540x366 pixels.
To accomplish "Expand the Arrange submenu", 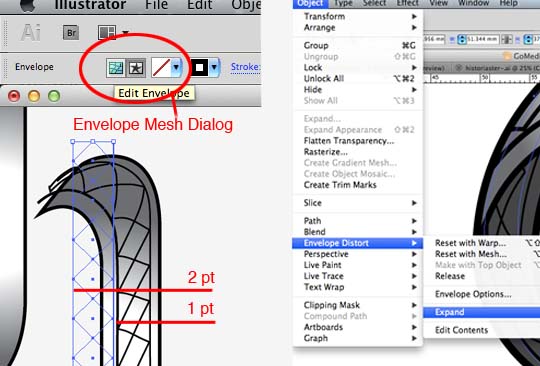I will click(x=358, y=28).
